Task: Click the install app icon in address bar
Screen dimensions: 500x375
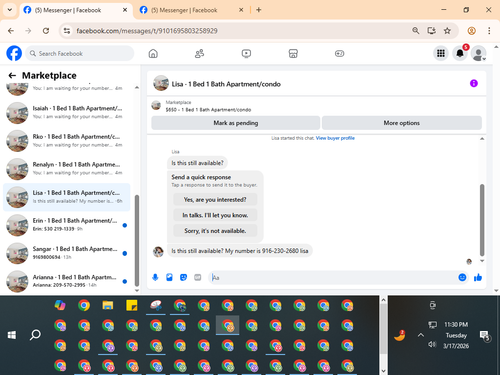Action: (x=432, y=31)
